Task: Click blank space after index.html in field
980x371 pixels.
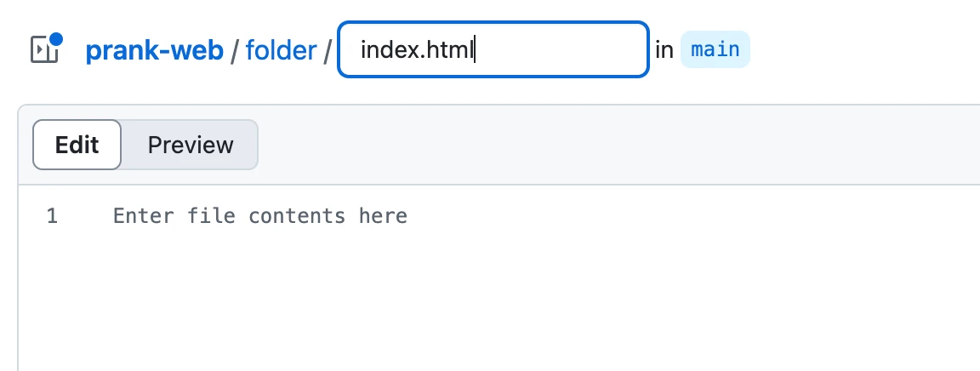Action: point(561,50)
